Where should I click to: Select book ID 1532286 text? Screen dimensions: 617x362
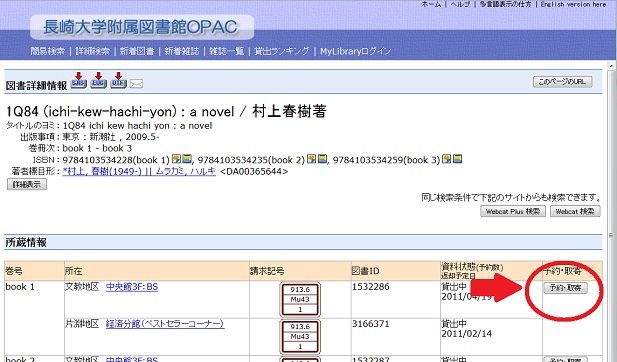coord(371,287)
